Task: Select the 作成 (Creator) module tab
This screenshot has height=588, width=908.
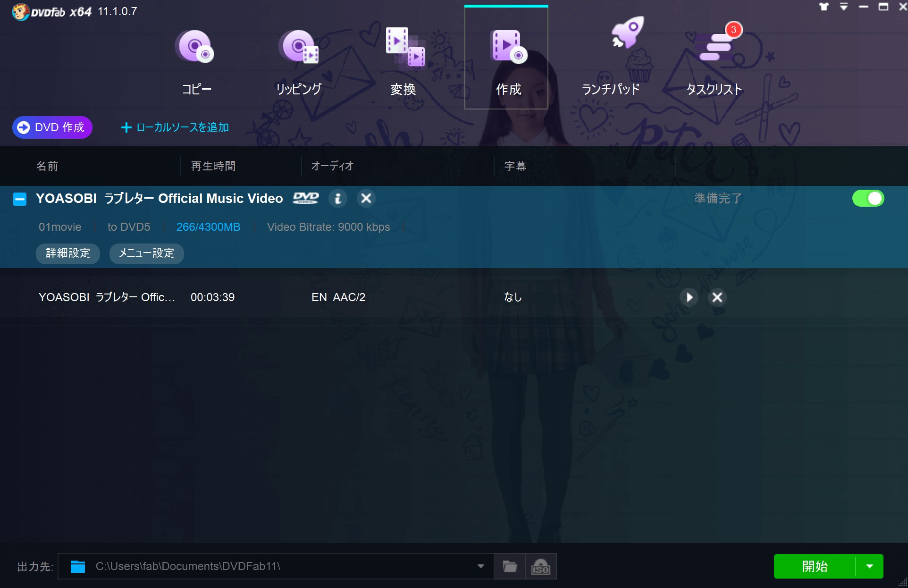Action: tap(506, 58)
